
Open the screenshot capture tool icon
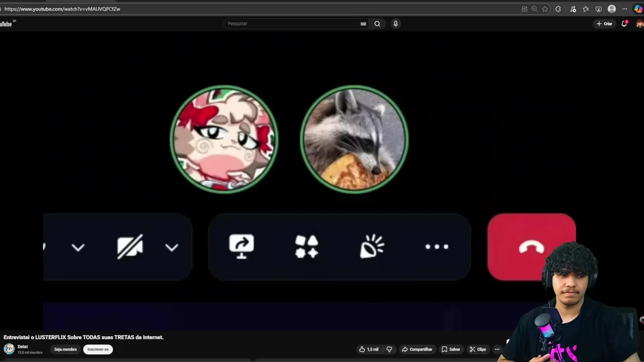599,9
